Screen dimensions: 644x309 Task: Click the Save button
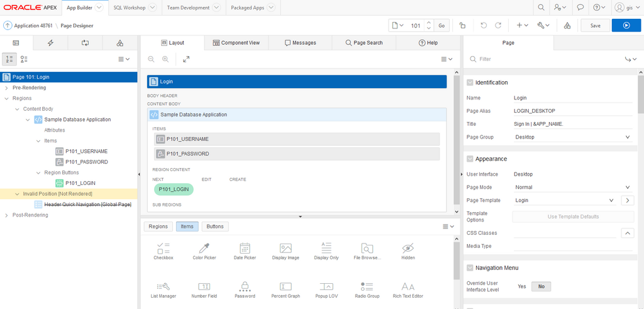click(595, 25)
